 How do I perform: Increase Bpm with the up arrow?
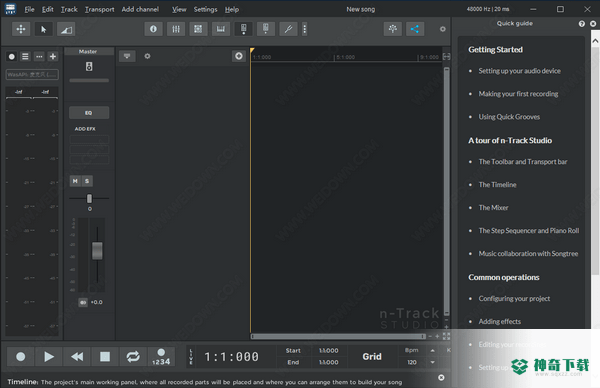click(x=432, y=351)
